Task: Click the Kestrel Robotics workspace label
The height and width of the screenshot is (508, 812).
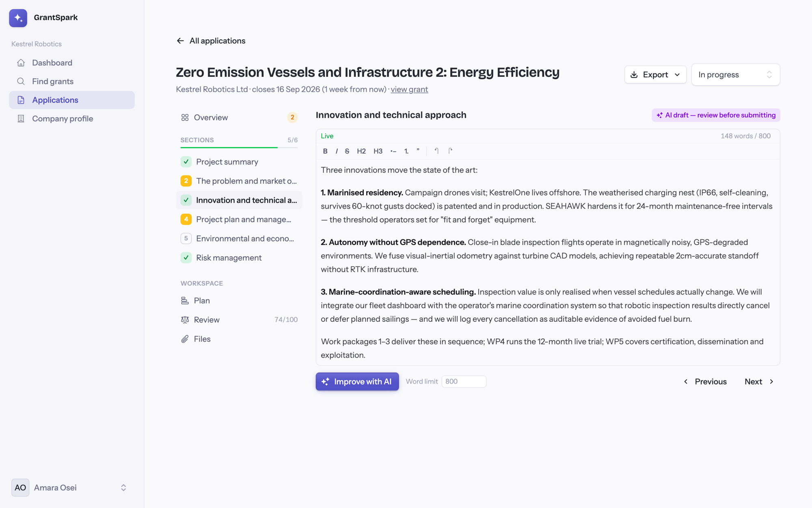Action: [x=37, y=44]
